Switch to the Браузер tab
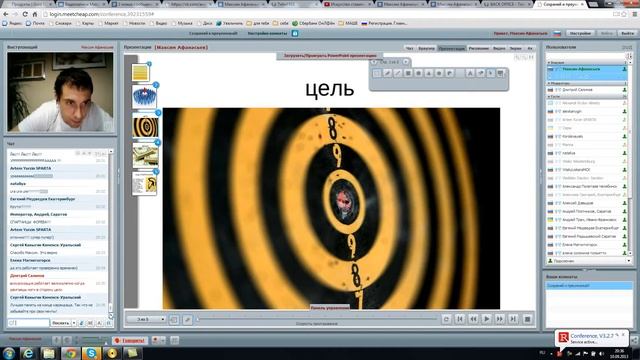640x360 pixels. click(x=426, y=48)
